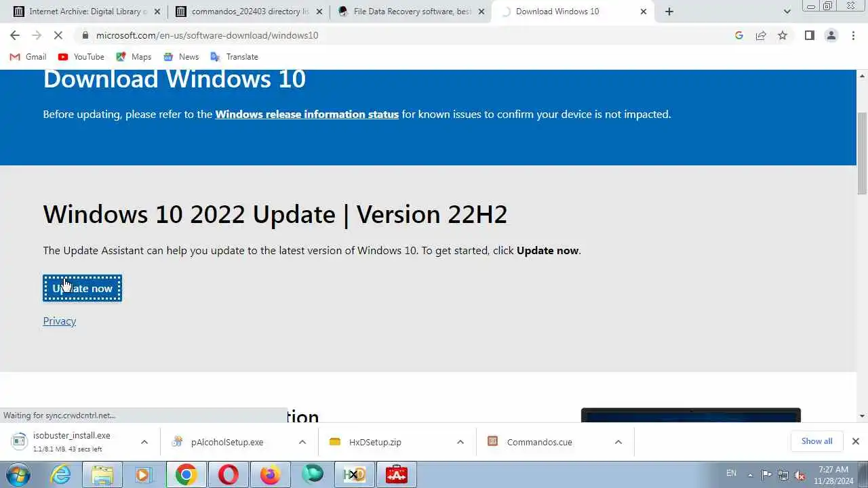Expand HxDSetup.zip download options
Viewport: 868px width, 488px height.
[x=460, y=442]
